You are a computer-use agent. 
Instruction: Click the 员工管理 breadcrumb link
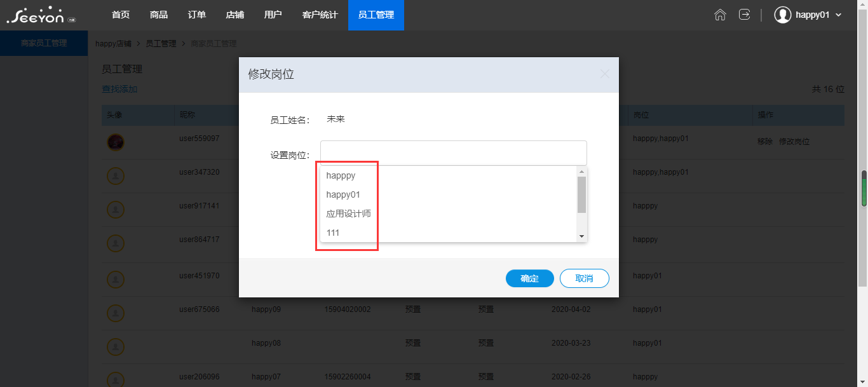click(161, 44)
